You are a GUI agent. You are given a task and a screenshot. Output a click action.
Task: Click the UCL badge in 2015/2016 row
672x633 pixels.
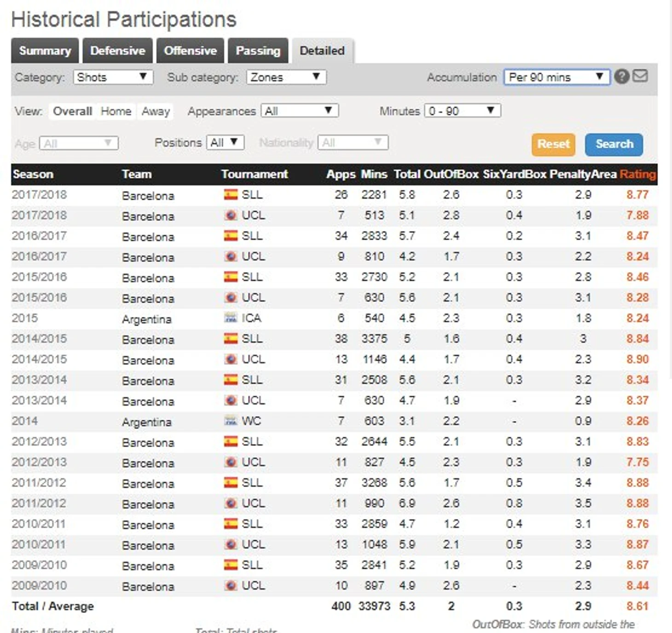click(231, 298)
